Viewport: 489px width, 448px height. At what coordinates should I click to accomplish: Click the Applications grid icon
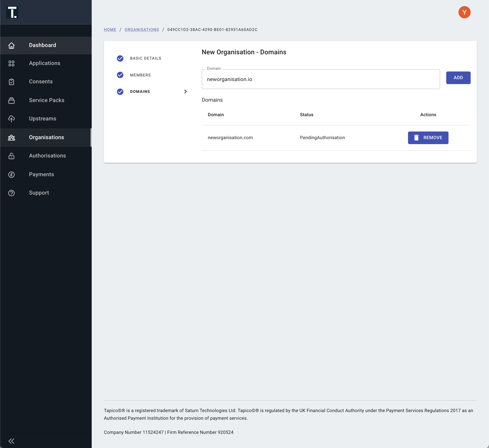(x=11, y=63)
